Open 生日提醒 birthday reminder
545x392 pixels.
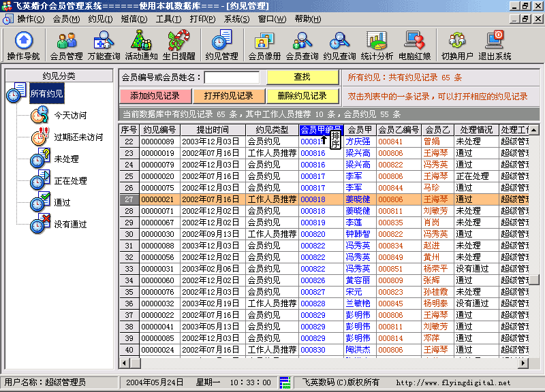pyautogui.click(x=178, y=46)
